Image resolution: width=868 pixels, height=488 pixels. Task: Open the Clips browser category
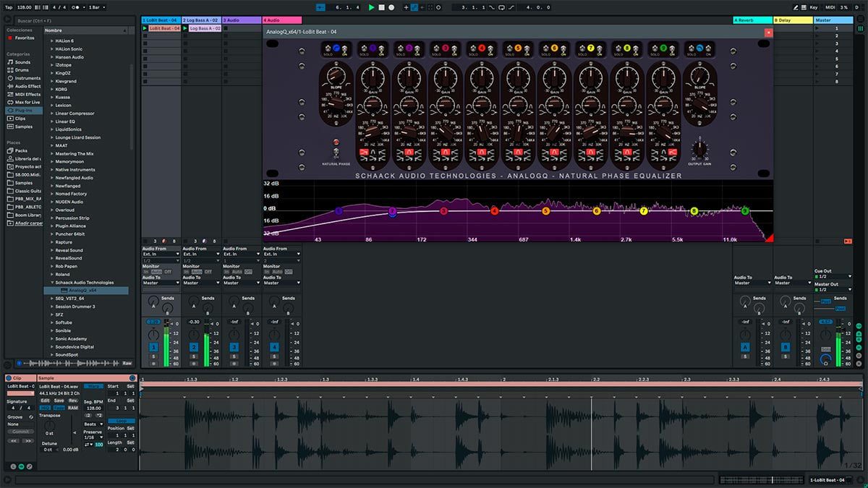pos(20,118)
